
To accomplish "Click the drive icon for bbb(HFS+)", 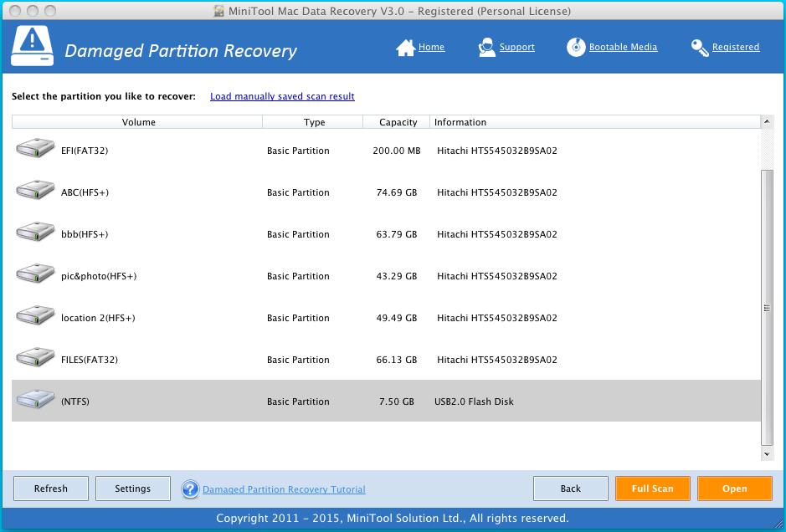I will 34,232.
